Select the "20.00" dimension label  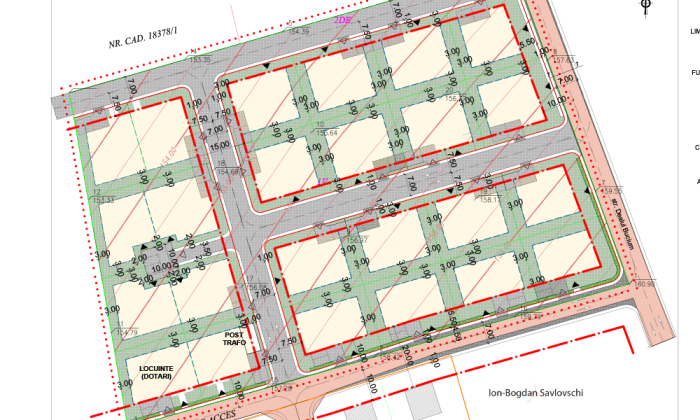407,356
